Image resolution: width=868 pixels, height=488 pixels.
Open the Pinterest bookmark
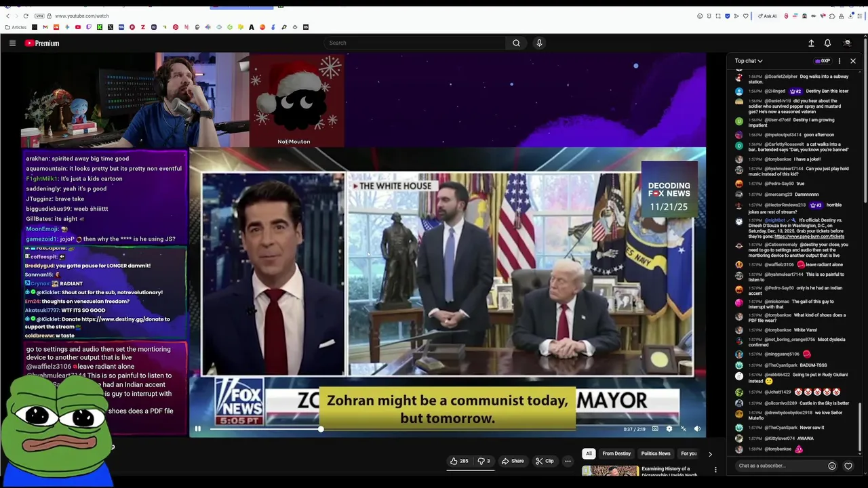point(176,27)
